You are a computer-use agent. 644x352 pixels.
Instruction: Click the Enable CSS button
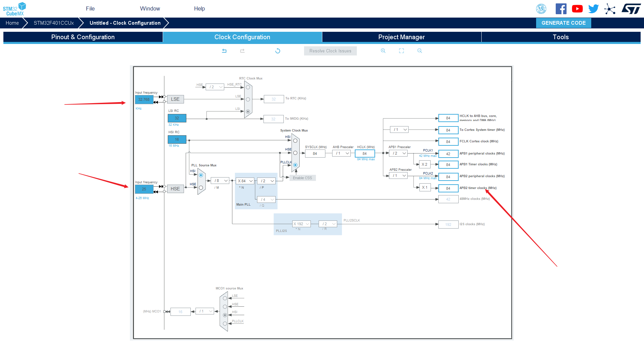(303, 178)
